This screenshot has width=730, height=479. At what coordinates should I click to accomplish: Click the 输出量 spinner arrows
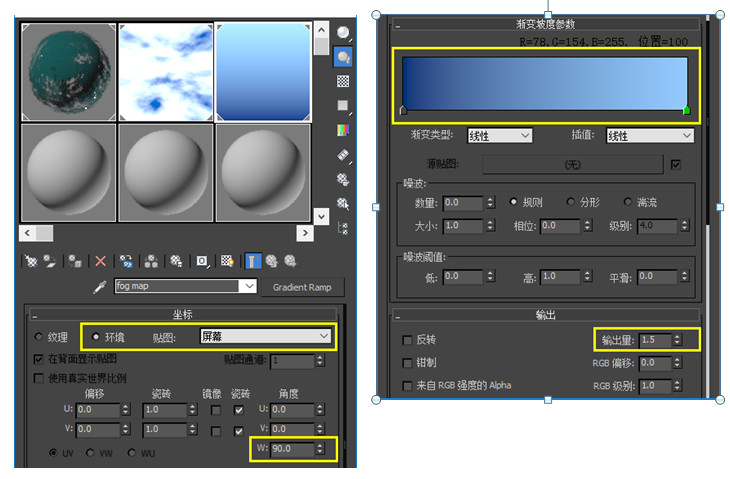[x=677, y=340]
